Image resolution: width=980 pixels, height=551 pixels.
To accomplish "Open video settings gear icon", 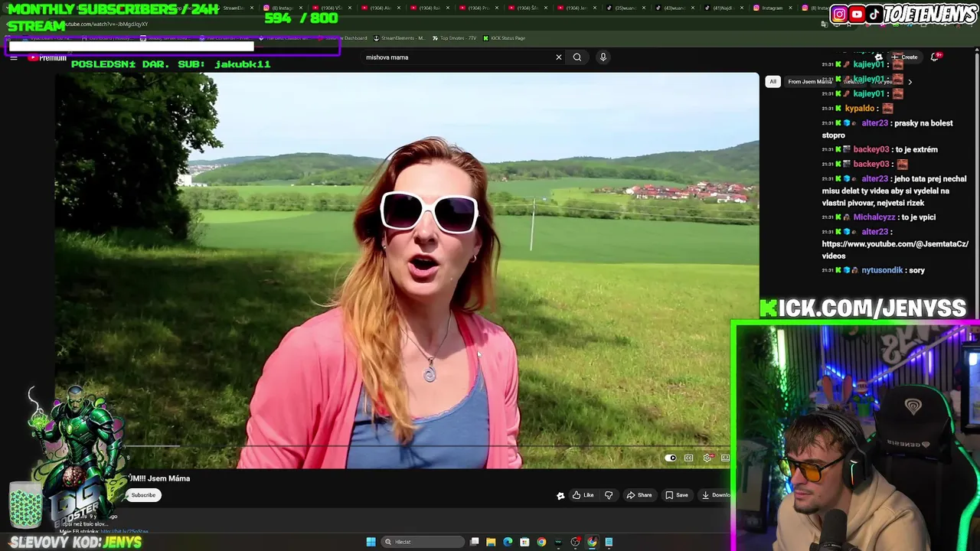I will click(707, 458).
